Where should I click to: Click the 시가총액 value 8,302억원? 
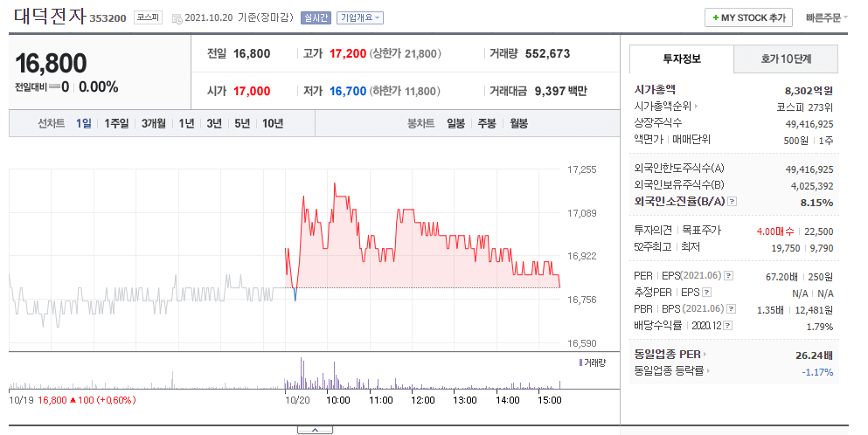click(x=809, y=91)
